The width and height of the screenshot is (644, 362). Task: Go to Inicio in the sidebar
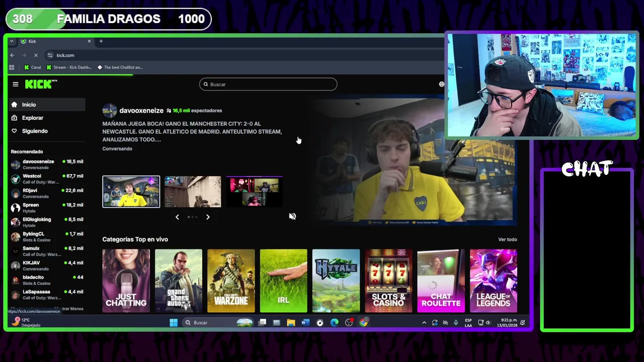[47, 105]
